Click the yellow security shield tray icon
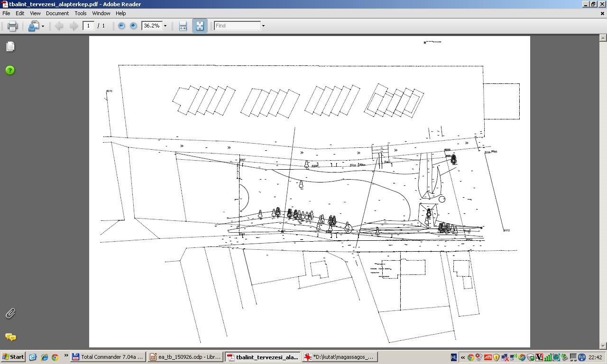Screen dimensions: 607x364 [x=496, y=357]
